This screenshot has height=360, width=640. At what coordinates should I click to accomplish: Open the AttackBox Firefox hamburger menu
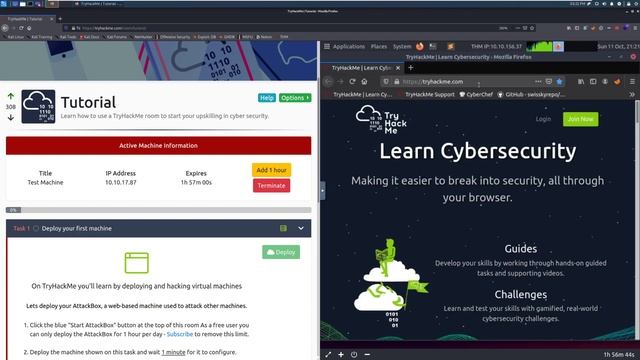point(632,82)
